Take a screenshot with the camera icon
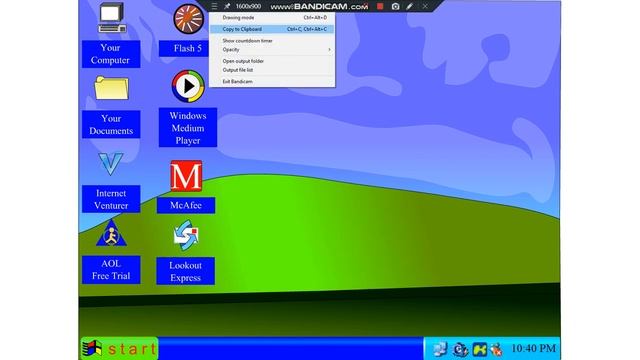 395,6
